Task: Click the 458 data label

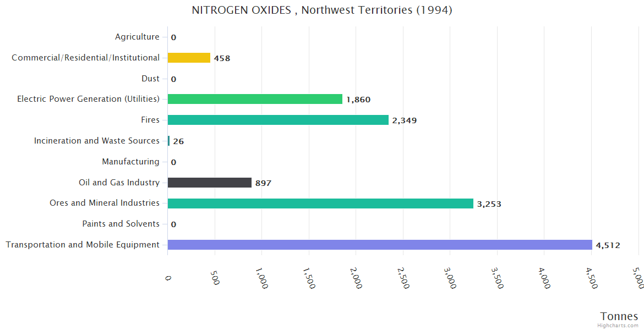Action: tap(222, 58)
